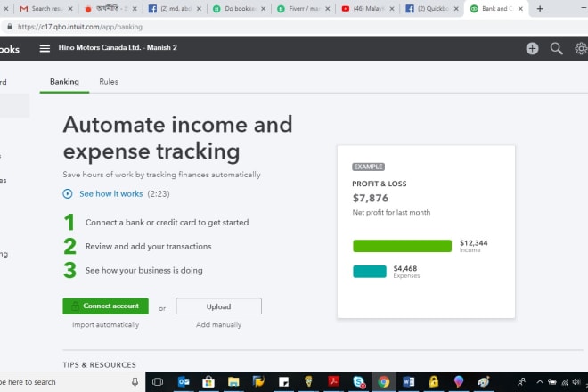
Task: Open Outlook from the taskbar
Action: [x=184, y=382]
